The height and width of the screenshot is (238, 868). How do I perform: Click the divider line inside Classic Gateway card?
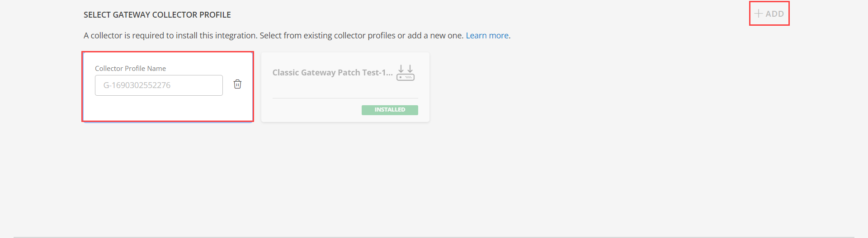tap(345, 98)
